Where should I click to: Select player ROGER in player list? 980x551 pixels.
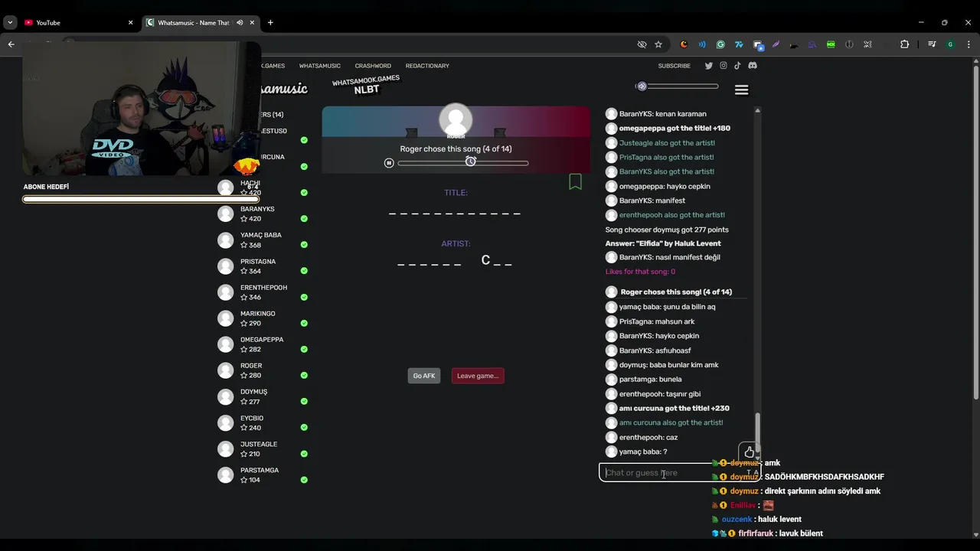262,370
